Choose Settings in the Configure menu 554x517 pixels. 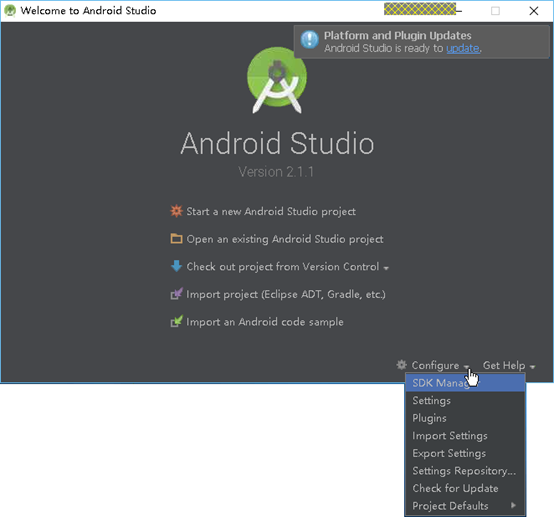click(465, 400)
